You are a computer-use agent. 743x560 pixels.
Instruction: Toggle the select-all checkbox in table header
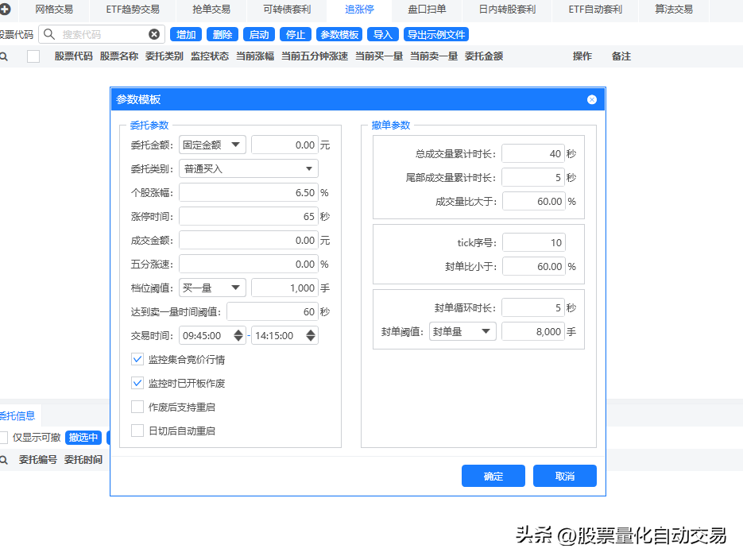pos(33,56)
